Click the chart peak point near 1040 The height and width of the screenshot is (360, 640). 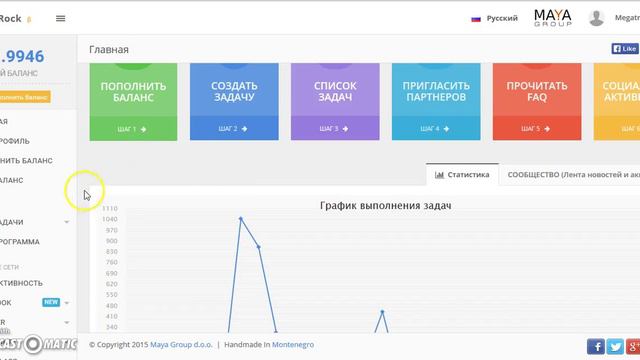coord(241,219)
